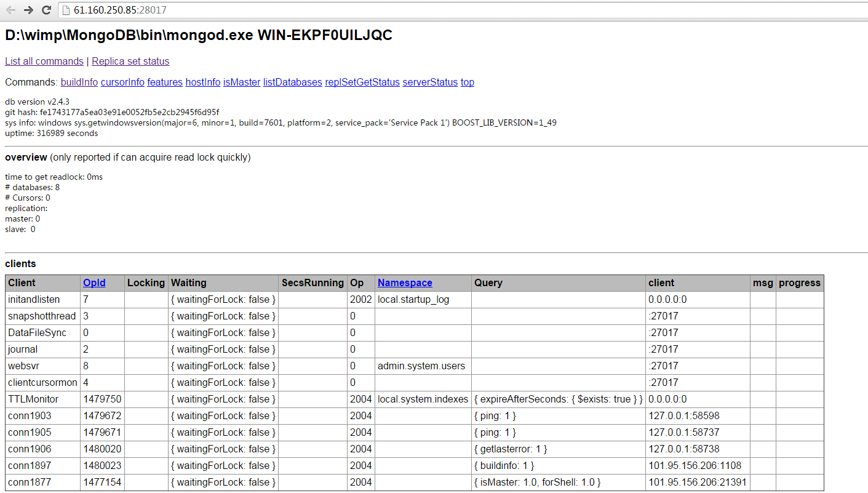Select the conn1903 client cell
This screenshot has height=493, width=868.
(x=43, y=416)
